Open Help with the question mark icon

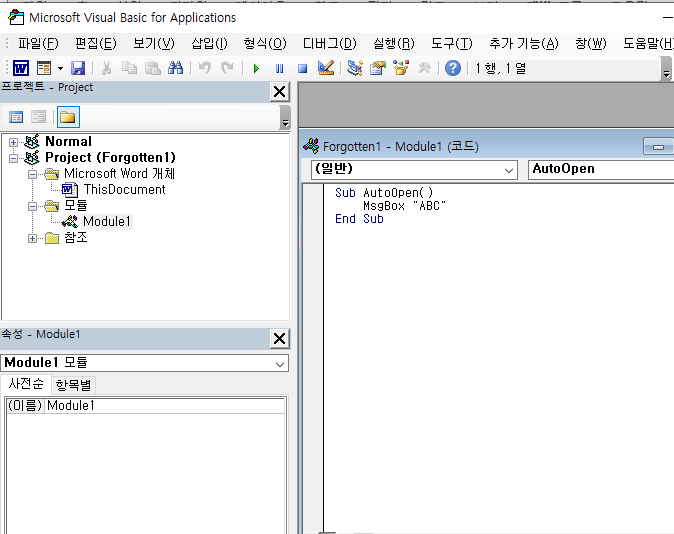tap(453, 68)
